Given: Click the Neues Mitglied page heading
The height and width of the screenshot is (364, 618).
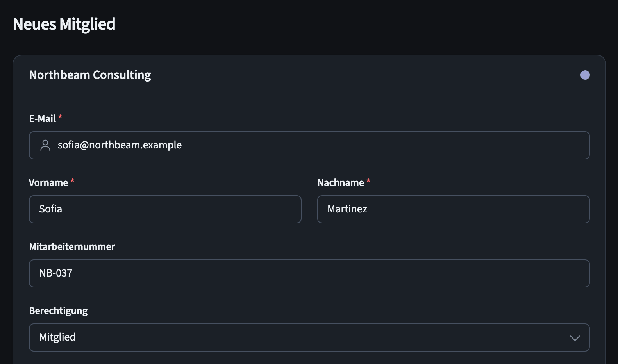Looking at the screenshot, I should (x=64, y=24).
